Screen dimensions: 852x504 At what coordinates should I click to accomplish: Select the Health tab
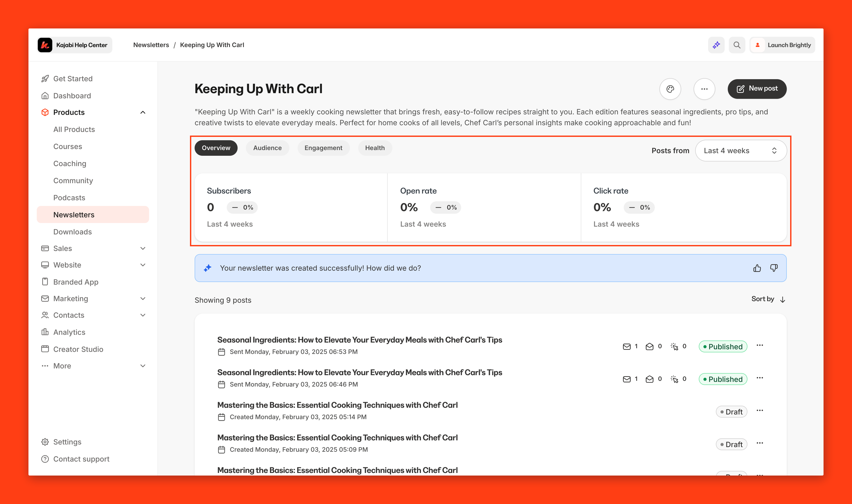[375, 148]
